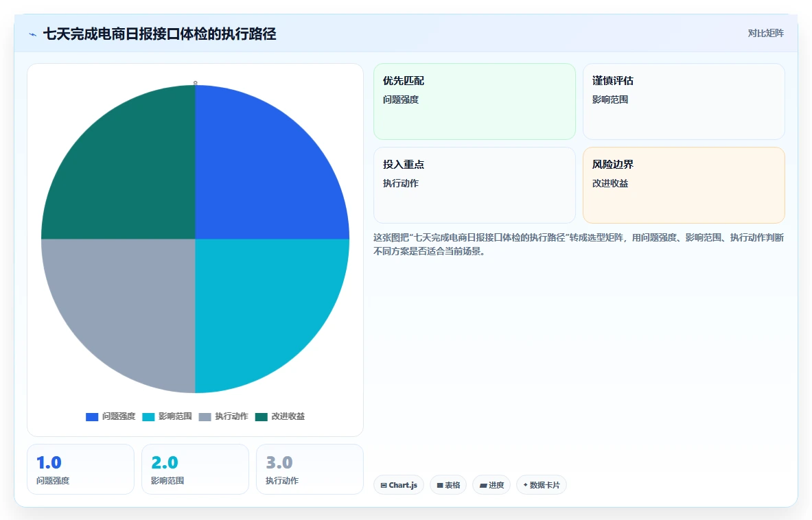
Task: Click the 执行动作 legend label text
Action: (231, 416)
